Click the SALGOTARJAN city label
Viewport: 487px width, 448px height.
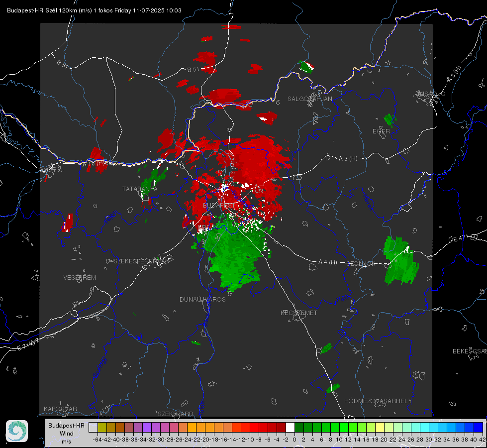coord(309,99)
